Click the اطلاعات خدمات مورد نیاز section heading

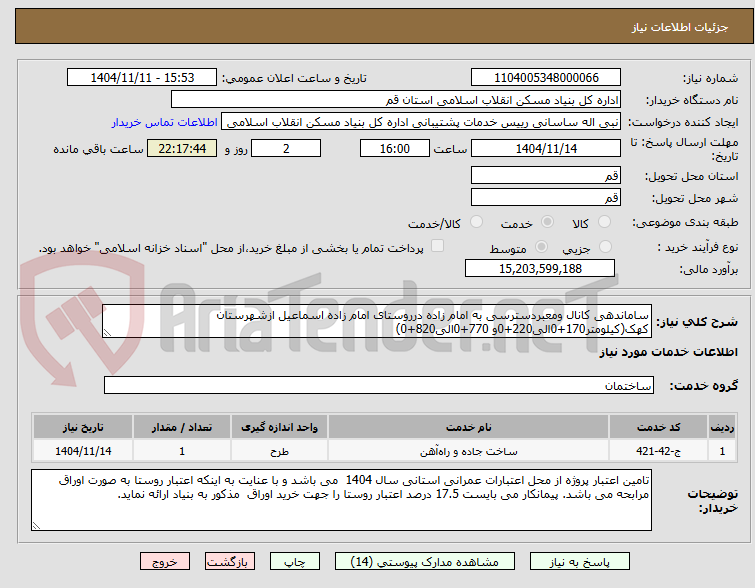point(668,352)
